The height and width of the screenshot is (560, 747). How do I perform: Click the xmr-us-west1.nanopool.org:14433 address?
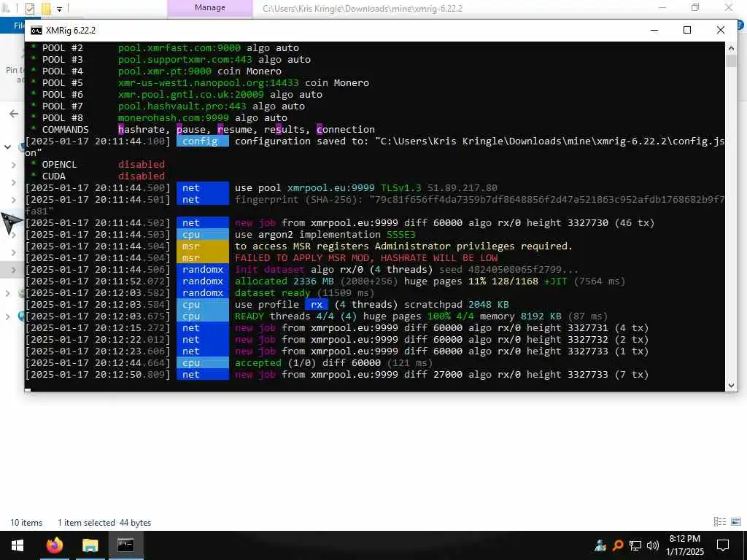coord(208,83)
